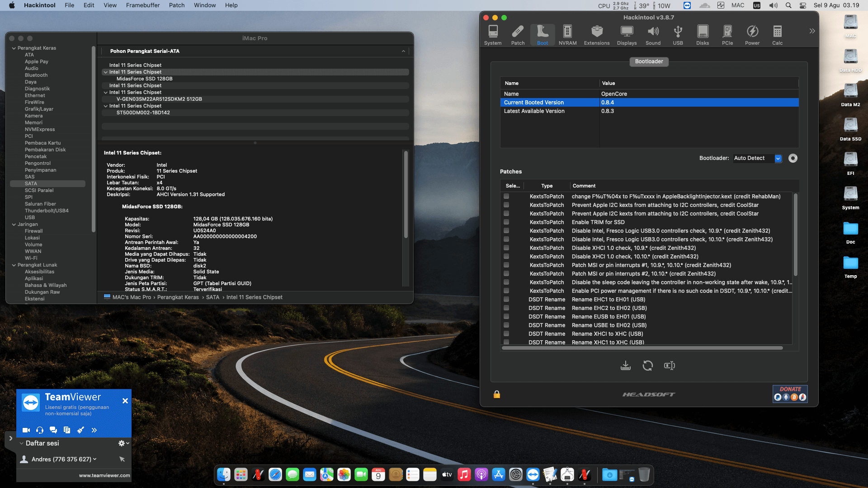The image size is (868, 488).
Task: Open the Framebuffer menu in menu bar
Action: tap(143, 5)
